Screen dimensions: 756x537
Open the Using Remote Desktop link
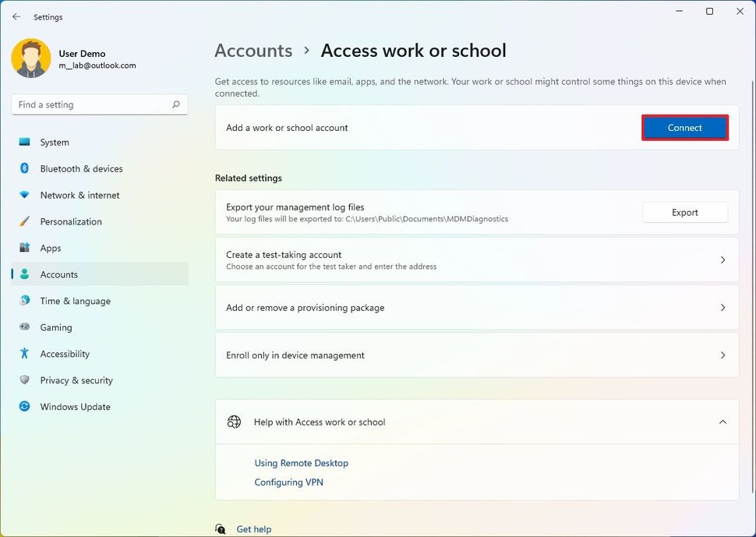click(x=301, y=463)
